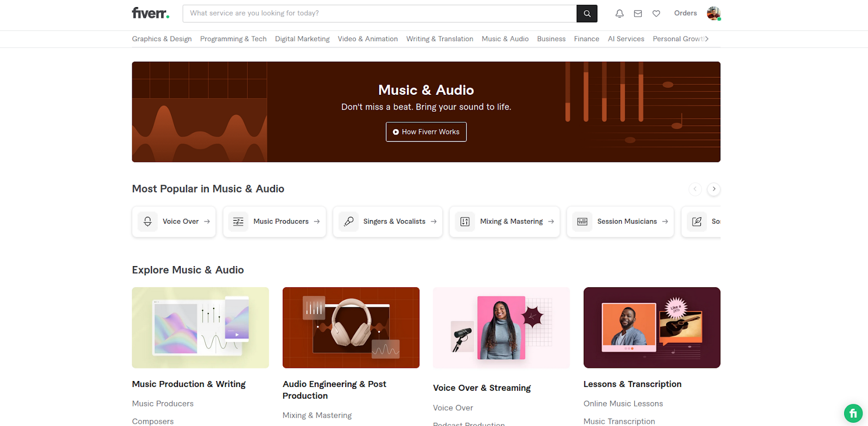Click the mixer icon in Music Producers card
The width and height of the screenshot is (868, 426).
point(238,222)
